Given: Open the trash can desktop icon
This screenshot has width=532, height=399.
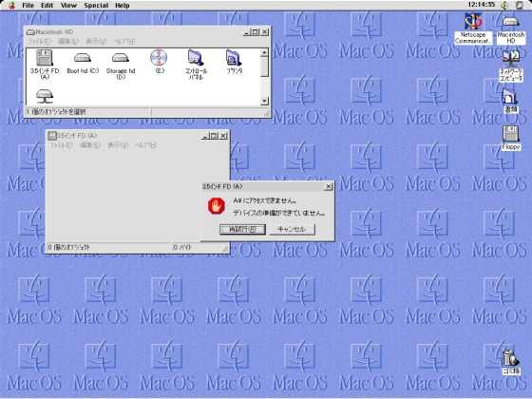Looking at the screenshot, I should pos(511,359).
